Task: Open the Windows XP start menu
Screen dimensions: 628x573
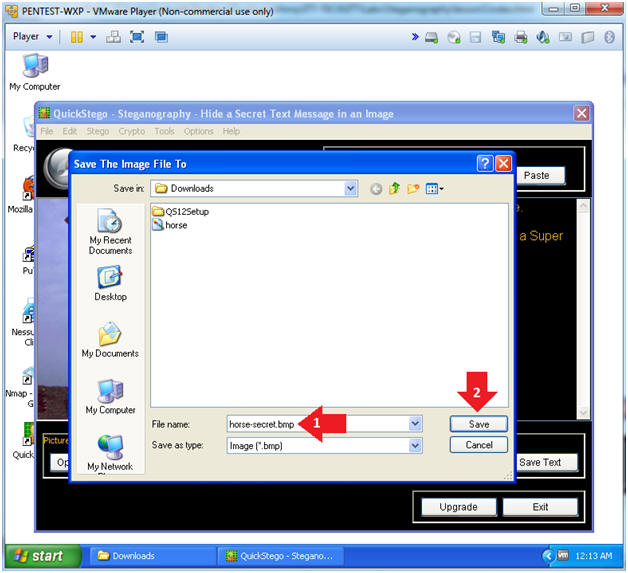Action: tap(42, 556)
